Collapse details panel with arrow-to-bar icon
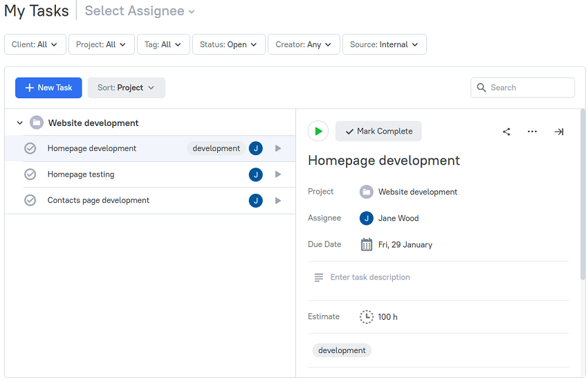This screenshot has height=380, width=588. pos(559,132)
